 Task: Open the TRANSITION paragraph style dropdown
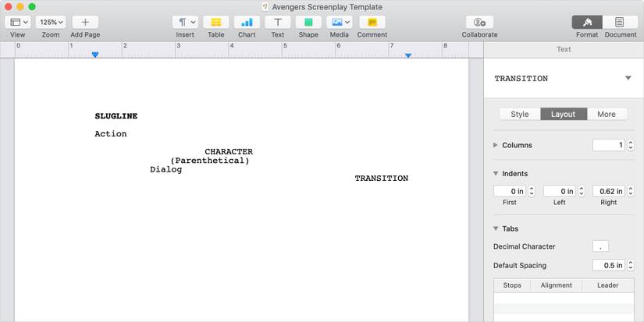coord(628,79)
